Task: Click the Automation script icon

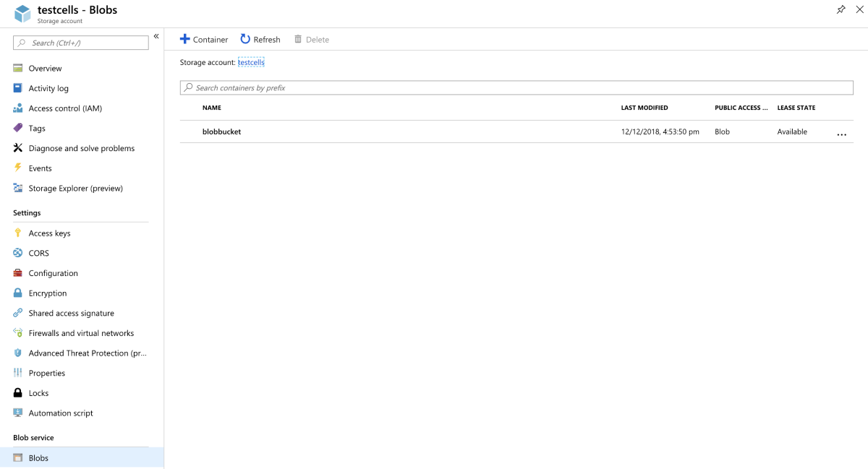Action: pos(18,413)
